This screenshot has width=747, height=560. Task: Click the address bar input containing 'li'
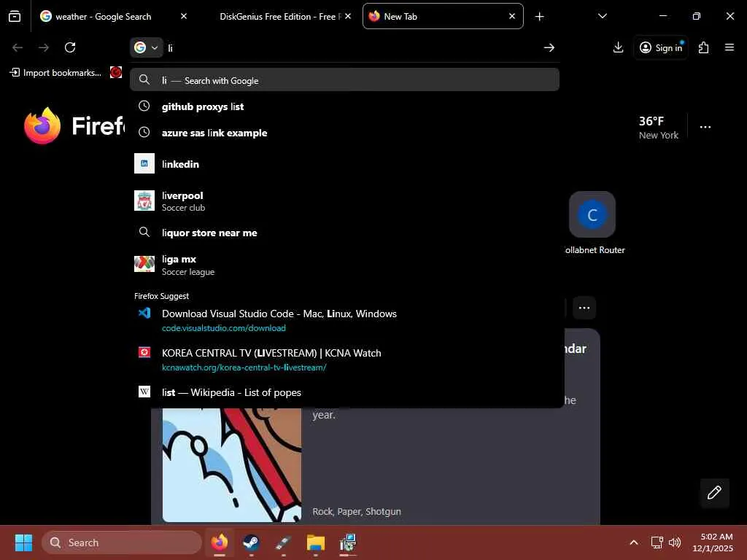tap(352, 48)
